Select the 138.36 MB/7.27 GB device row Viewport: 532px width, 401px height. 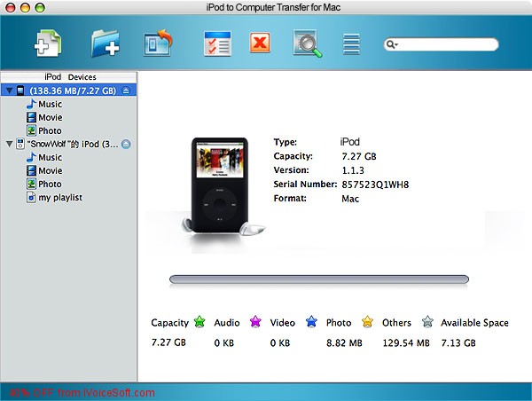pos(68,90)
